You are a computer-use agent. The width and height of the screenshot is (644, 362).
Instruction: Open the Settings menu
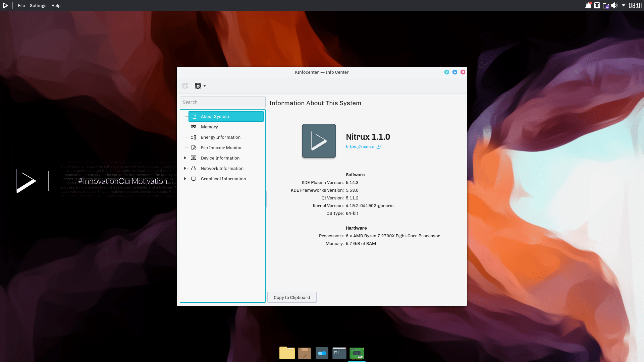tap(38, 5)
